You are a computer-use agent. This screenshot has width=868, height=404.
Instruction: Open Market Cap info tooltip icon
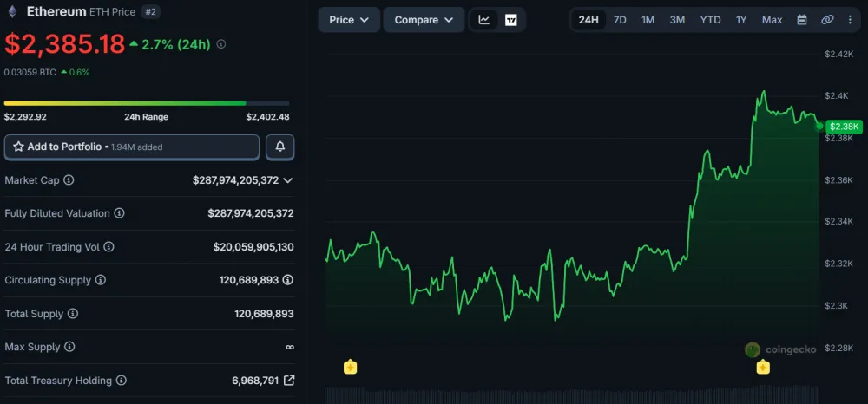pos(69,180)
